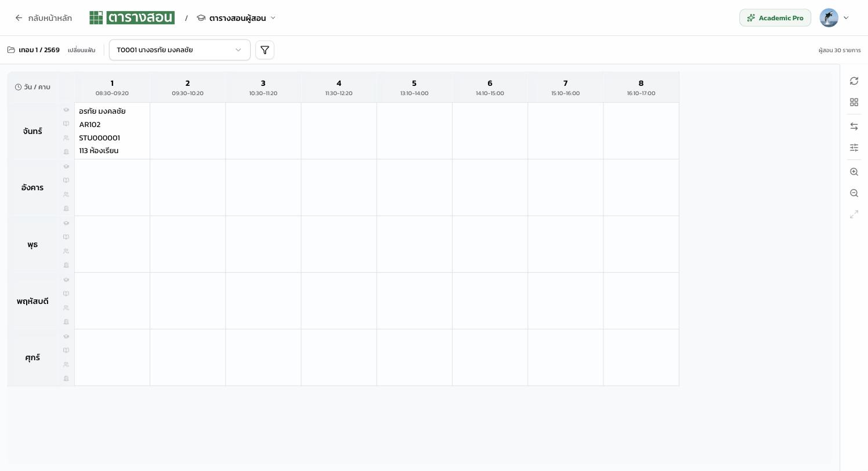Click the back arrow beside กลับหน้าหลัก

click(19, 18)
